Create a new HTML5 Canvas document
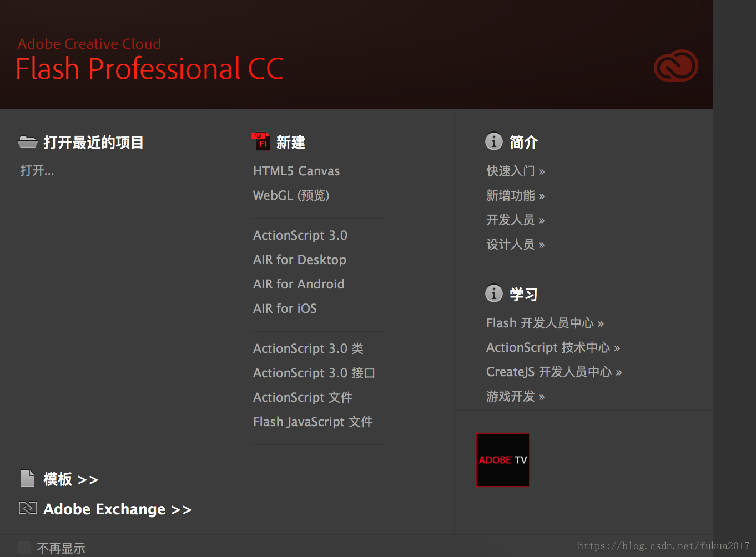This screenshot has width=756, height=557. click(296, 171)
